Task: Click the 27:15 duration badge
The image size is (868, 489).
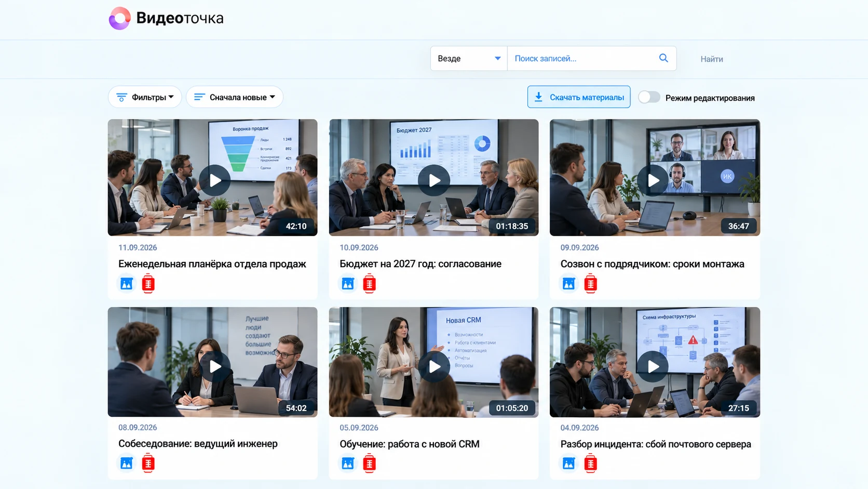Action: [738, 408]
